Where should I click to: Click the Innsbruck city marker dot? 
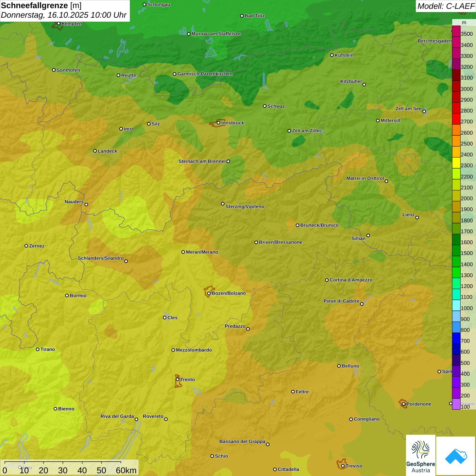pyautogui.click(x=219, y=123)
